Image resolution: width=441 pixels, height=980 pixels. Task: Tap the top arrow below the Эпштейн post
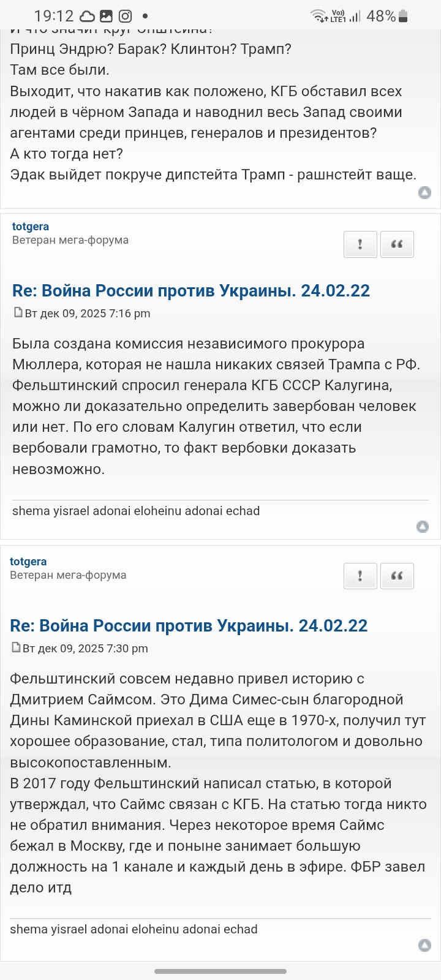(424, 193)
